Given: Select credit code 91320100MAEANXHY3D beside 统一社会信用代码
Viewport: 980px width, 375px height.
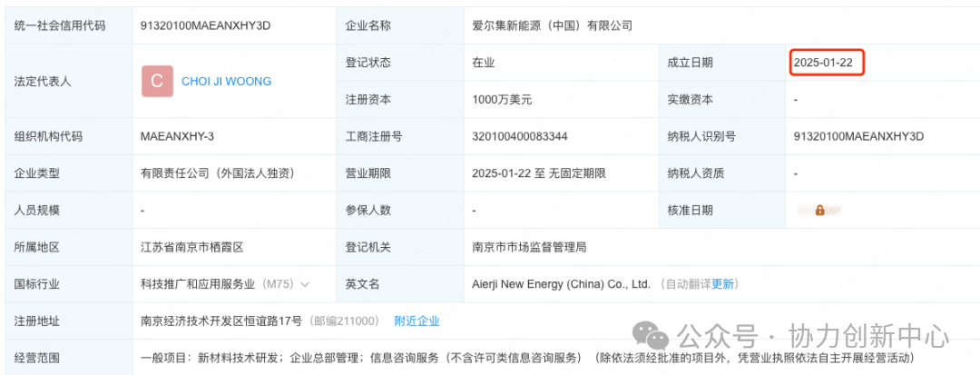Looking at the screenshot, I should [x=206, y=25].
